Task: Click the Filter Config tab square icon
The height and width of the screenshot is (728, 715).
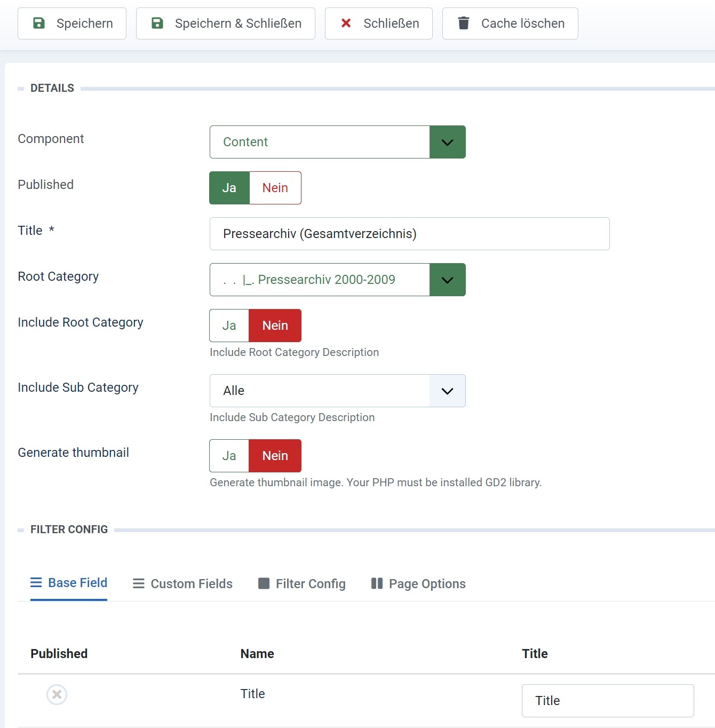Action: pyautogui.click(x=264, y=583)
